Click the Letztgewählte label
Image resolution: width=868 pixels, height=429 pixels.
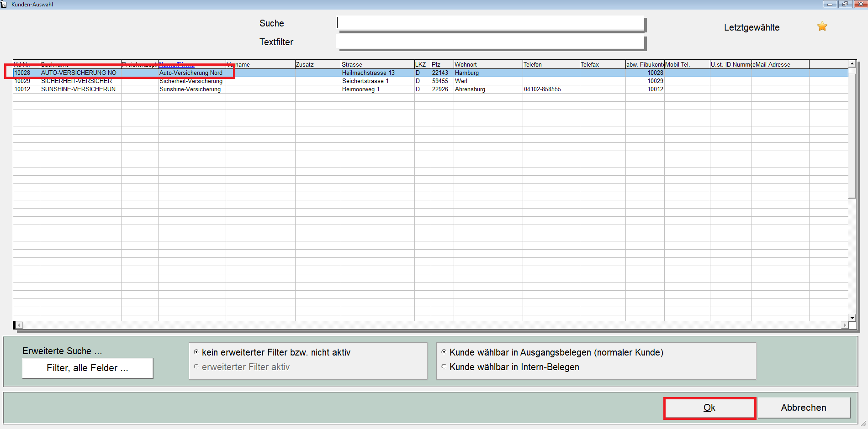click(x=752, y=27)
